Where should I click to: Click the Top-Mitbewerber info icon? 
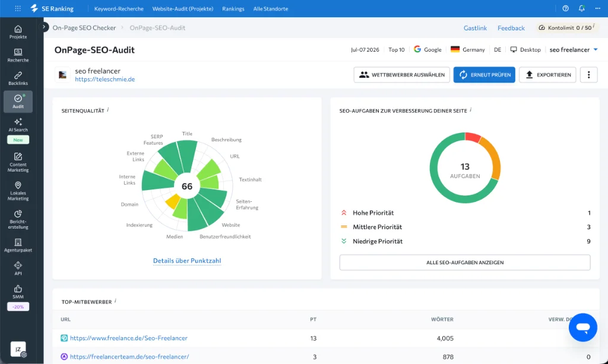pyautogui.click(x=115, y=301)
